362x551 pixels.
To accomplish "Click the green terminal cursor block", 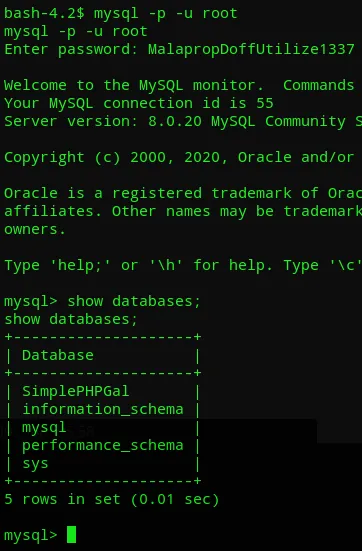I will pyautogui.click(x=71, y=534).
